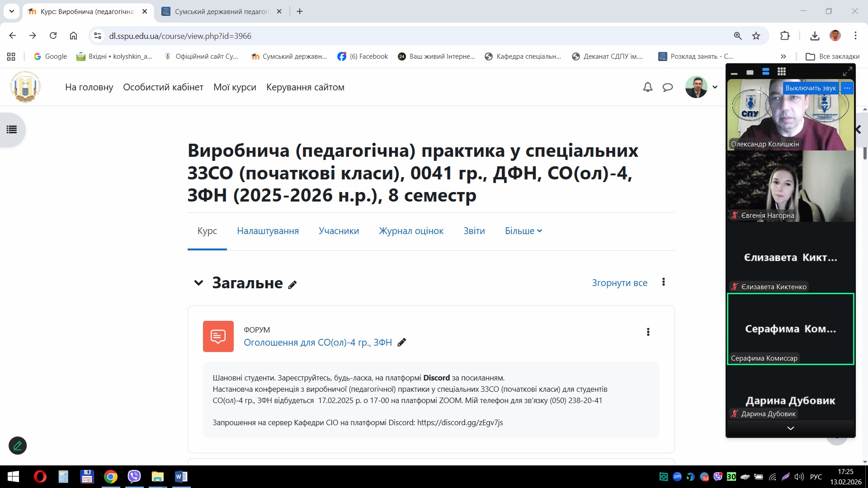Open the messages speech bubble icon

[667, 87]
